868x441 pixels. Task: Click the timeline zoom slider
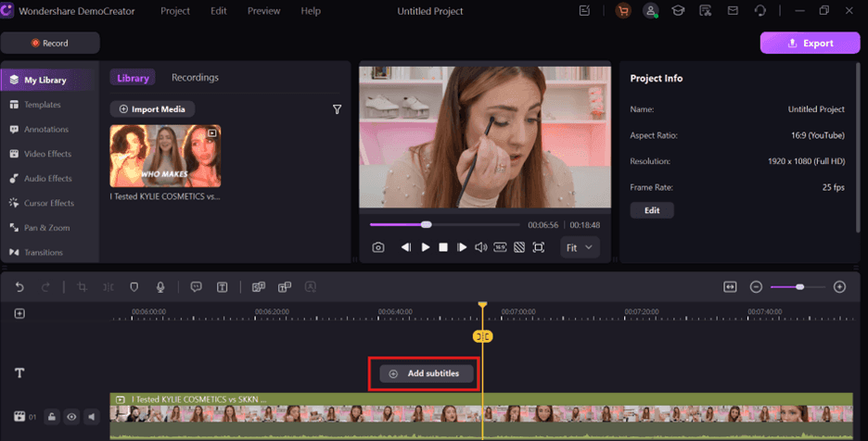[798, 287]
